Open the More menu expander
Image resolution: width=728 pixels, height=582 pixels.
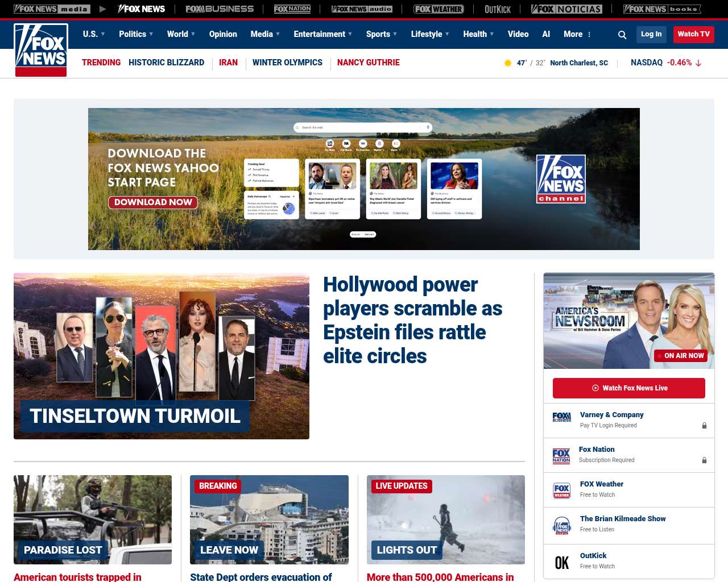coord(577,34)
